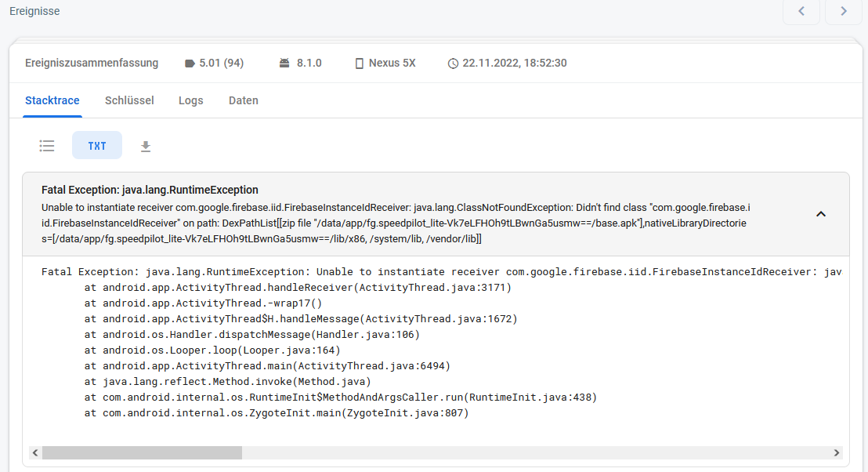
Task: Click the version tag icon beside 5.01 (94)
Action: click(x=190, y=63)
